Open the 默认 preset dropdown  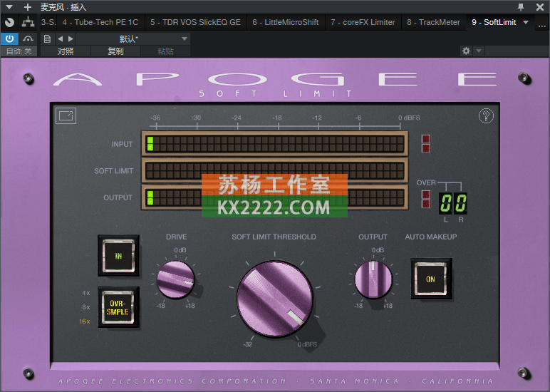133,38
